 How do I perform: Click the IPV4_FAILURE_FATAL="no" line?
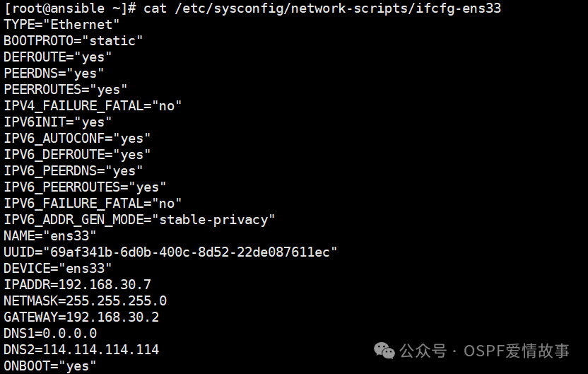[93, 106]
